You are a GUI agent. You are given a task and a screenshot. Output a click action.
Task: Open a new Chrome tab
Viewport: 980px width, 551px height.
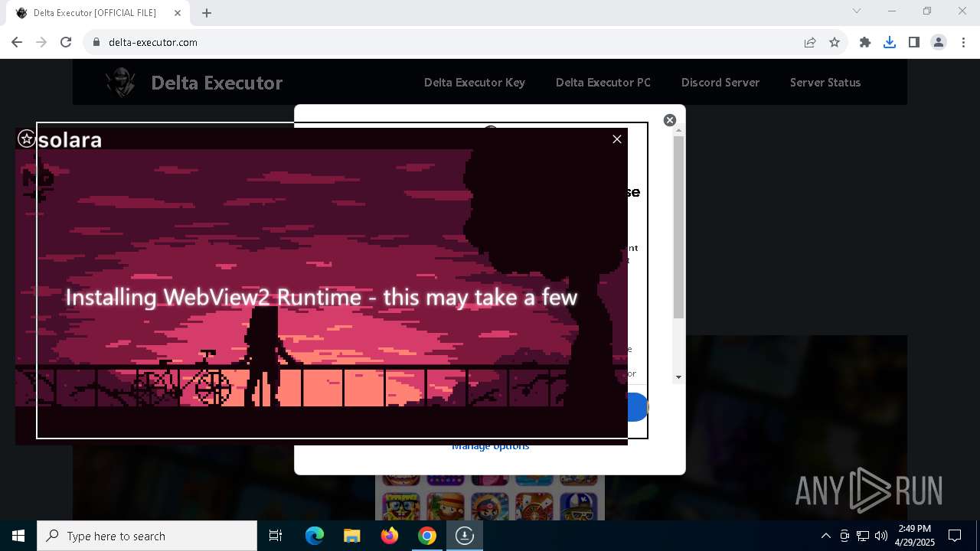(x=207, y=13)
